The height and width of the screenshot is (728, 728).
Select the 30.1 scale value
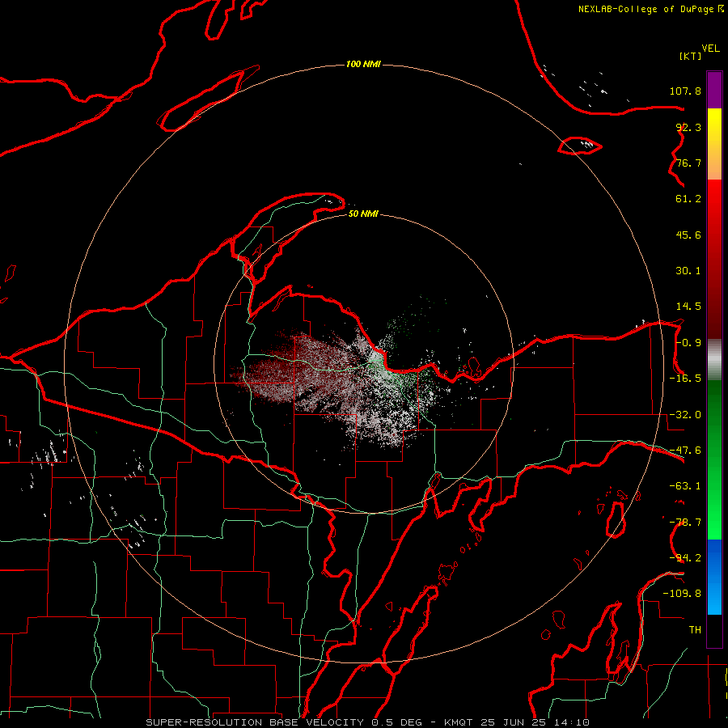(688, 271)
